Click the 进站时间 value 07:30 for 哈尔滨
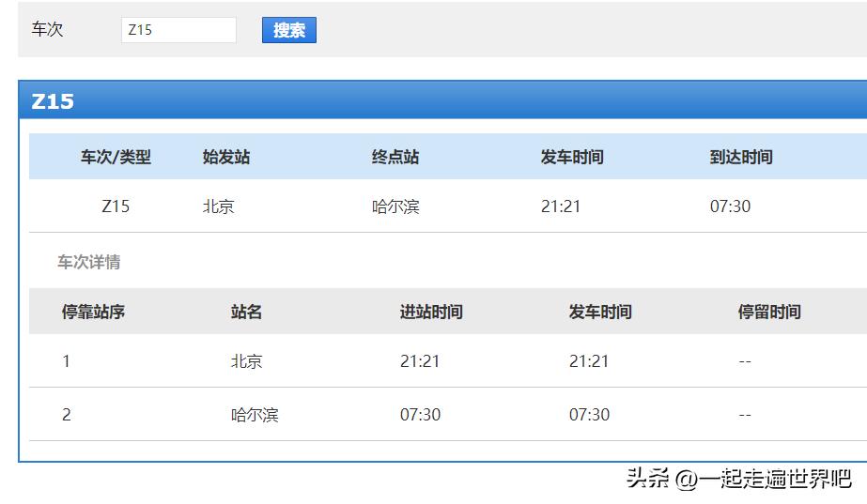The image size is (867, 504). (420, 415)
